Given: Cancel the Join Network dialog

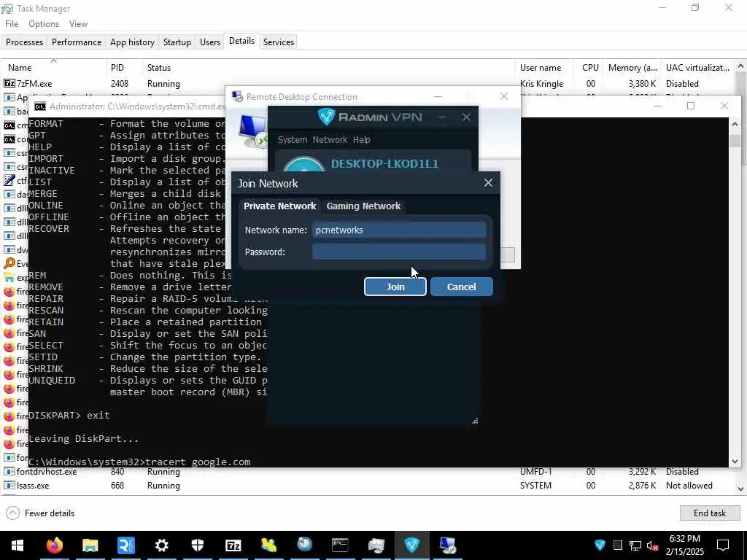Looking at the screenshot, I should [461, 287].
